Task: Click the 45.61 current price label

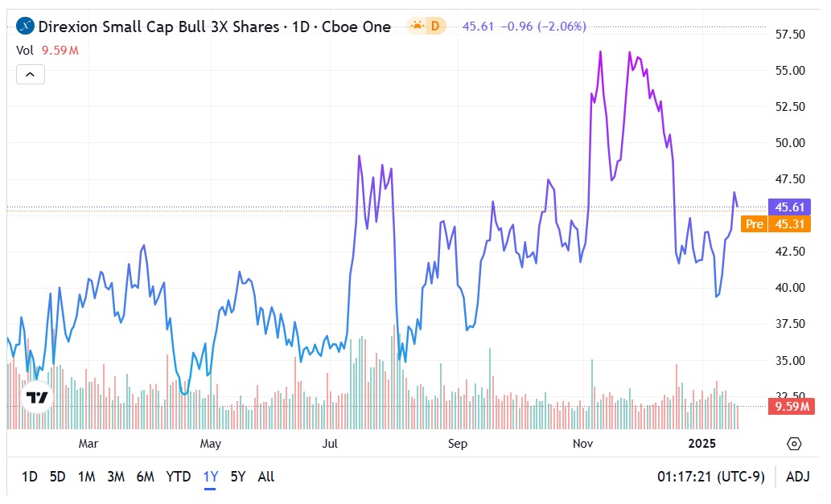Action: [788, 207]
